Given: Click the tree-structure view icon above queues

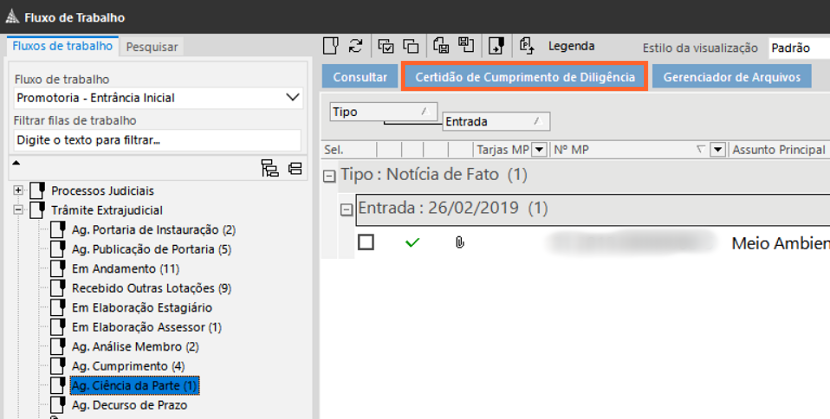Looking at the screenshot, I should click(270, 168).
